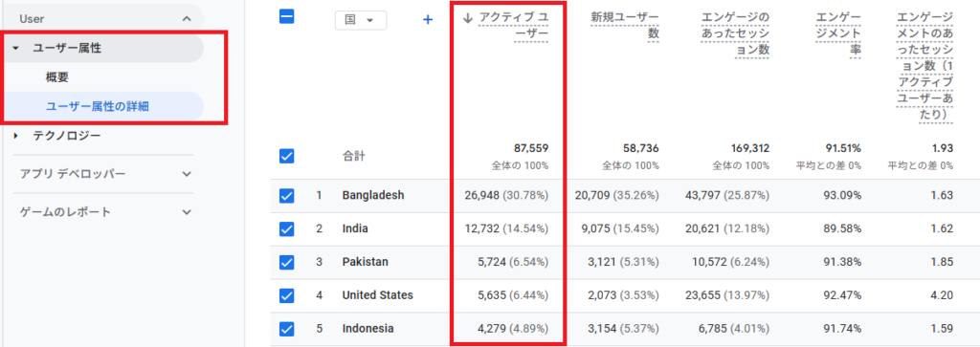
Task: Uncheck the Indonesia row checkbox
Action: click(287, 328)
